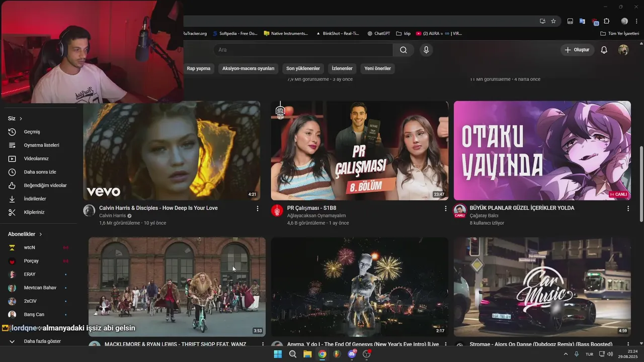Play the OTAKU YAYINDA live thumbnail

pos(542,150)
